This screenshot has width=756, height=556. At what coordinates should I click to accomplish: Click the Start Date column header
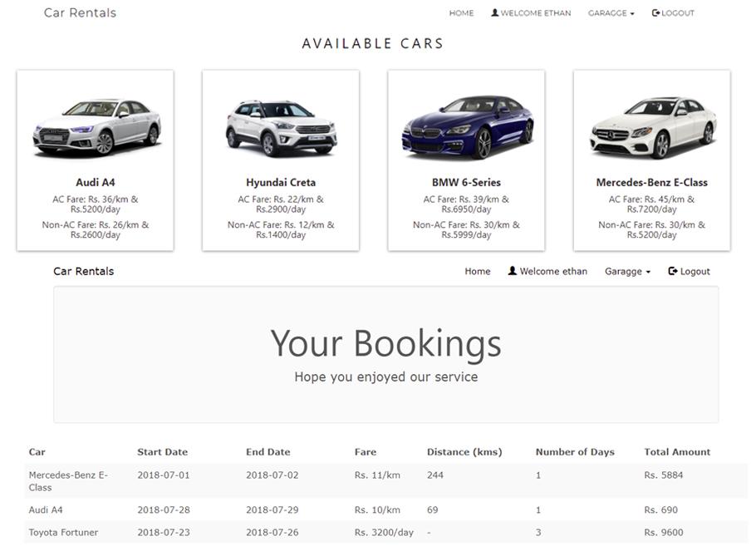163,452
